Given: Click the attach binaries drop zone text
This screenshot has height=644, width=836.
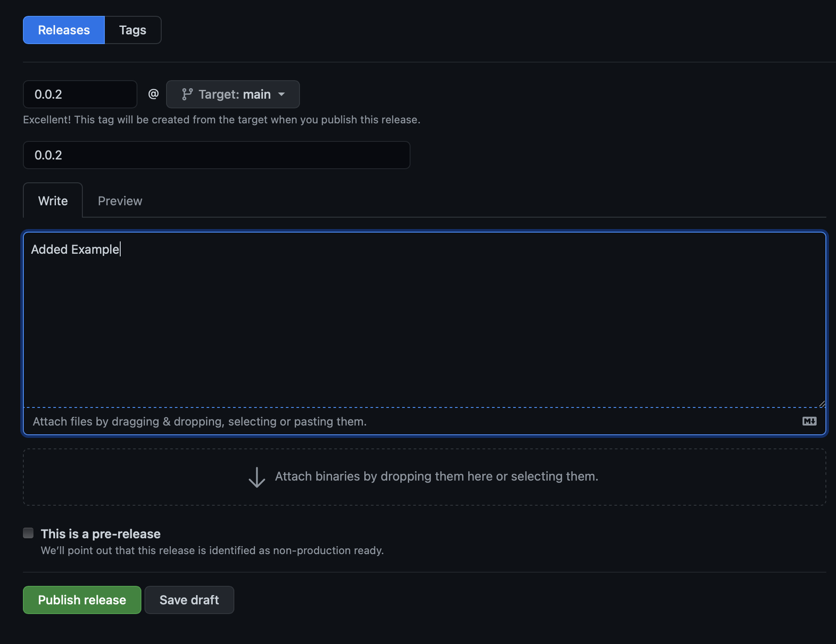Looking at the screenshot, I should coord(436,476).
